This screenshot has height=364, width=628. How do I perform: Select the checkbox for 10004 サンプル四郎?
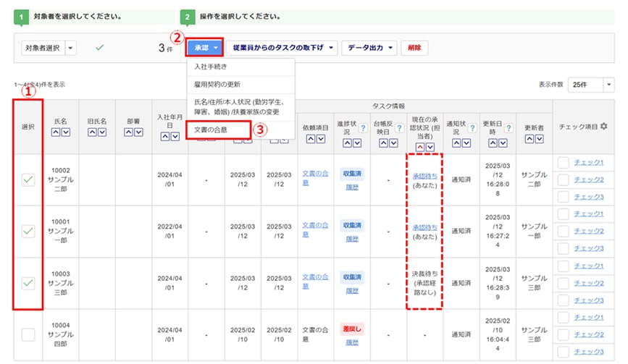(28, 334)
